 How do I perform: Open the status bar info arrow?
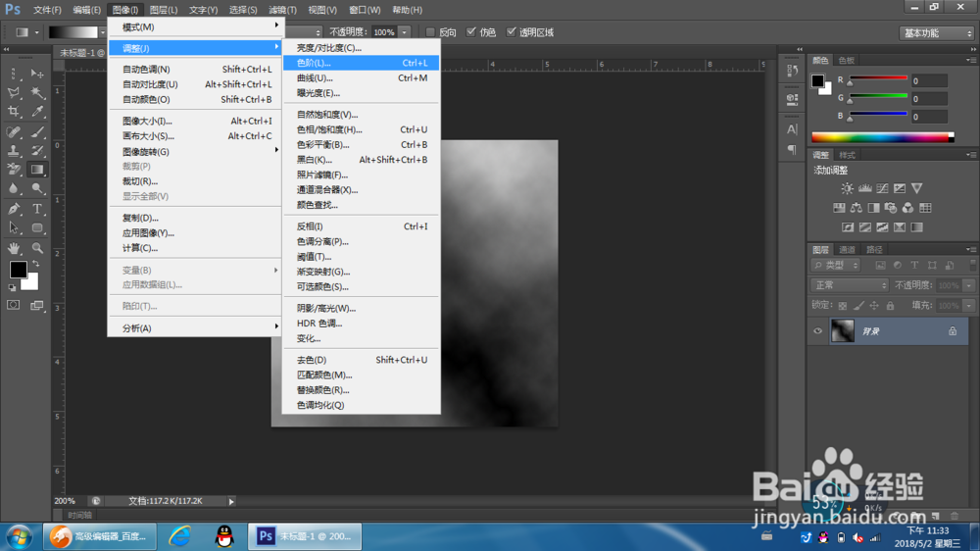point(231,501)
